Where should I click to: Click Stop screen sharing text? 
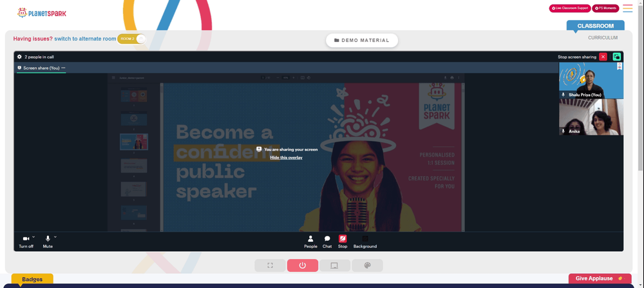(576, 57)
